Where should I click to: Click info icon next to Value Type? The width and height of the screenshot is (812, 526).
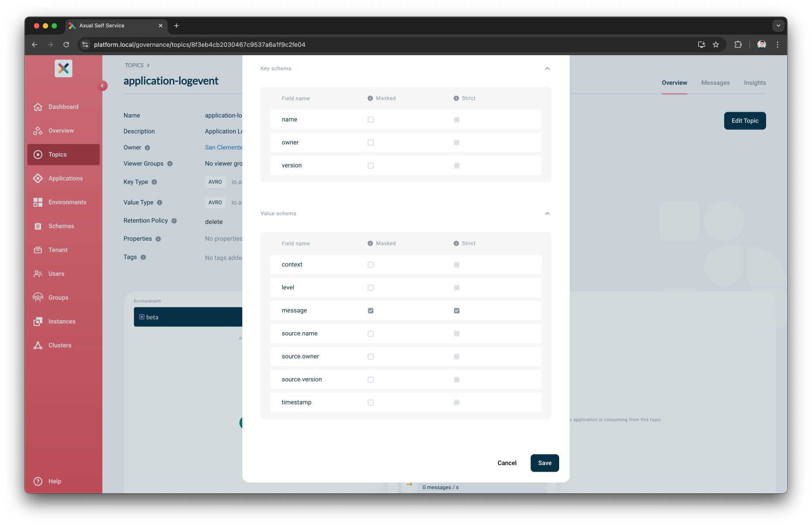click(x=160, y=203)
